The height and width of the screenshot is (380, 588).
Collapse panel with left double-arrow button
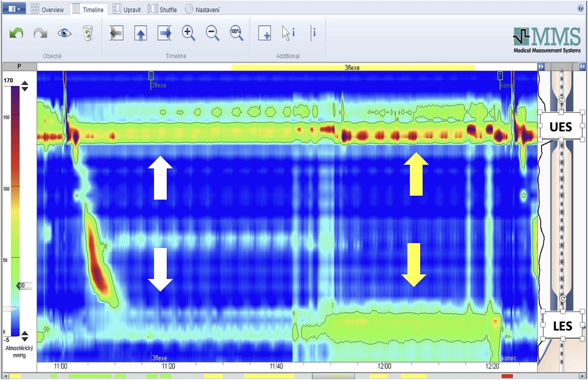pos(582,67)
